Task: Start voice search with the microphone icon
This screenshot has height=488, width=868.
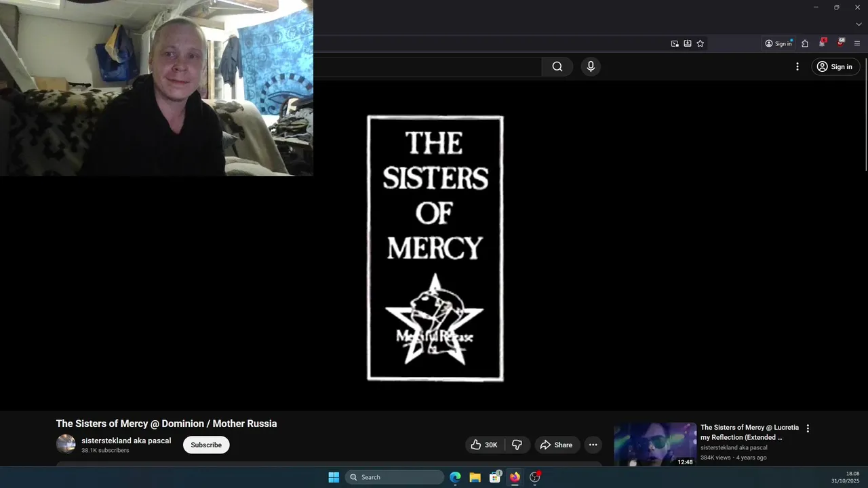Action: pos(591,66)
